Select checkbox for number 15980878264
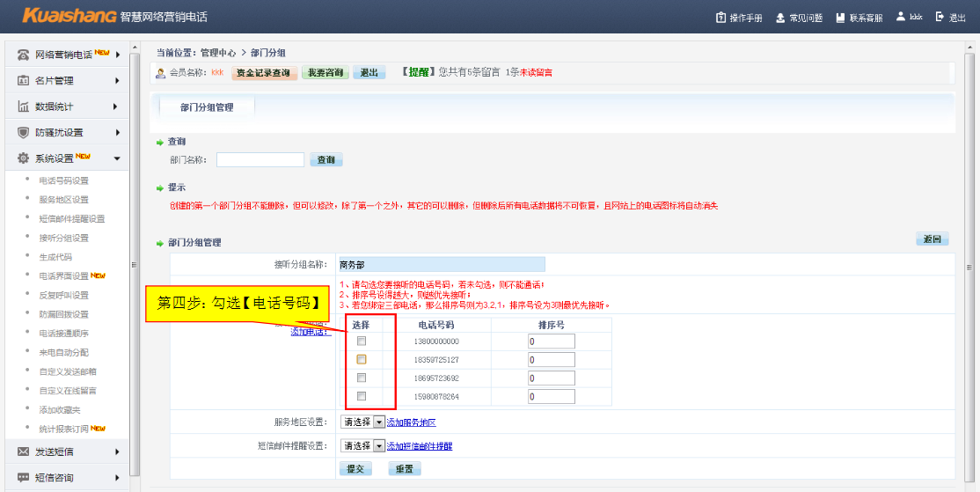 (x=362, y=397)
